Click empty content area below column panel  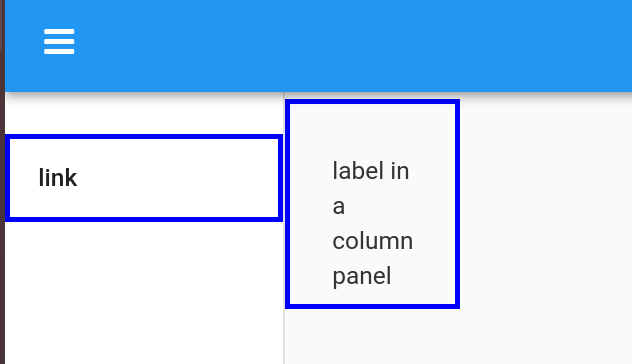[372, 337]
